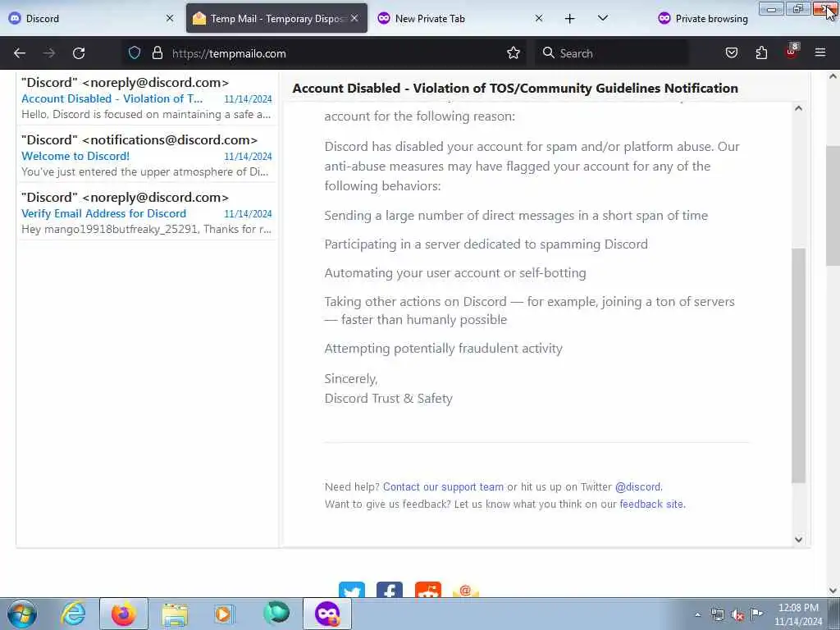Click the padlock site security icon
This screenshot has height=630, width=840.
(x=157, y=53)
